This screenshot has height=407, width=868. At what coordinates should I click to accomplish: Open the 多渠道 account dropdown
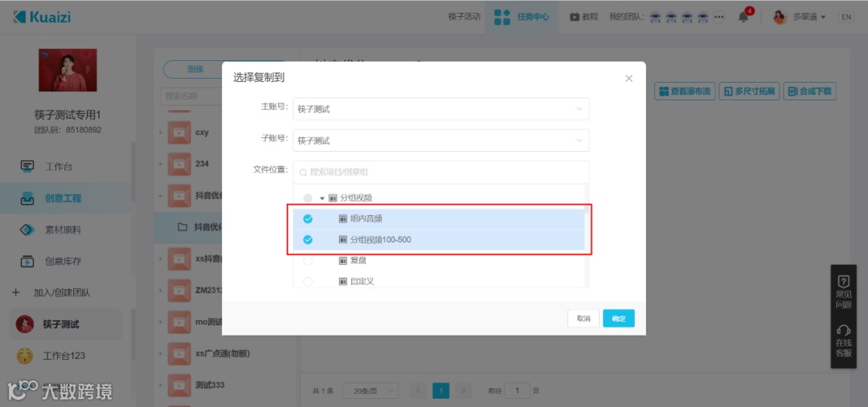click(809, 17)
